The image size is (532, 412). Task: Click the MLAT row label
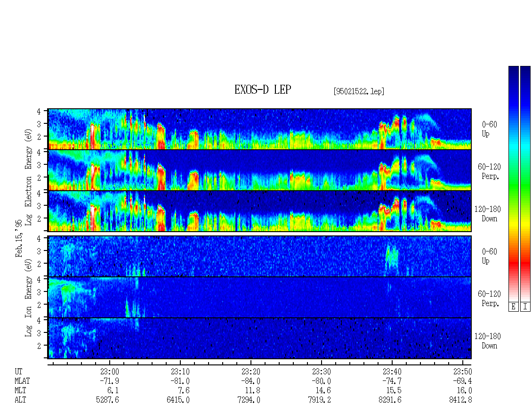tap(22, 381)
